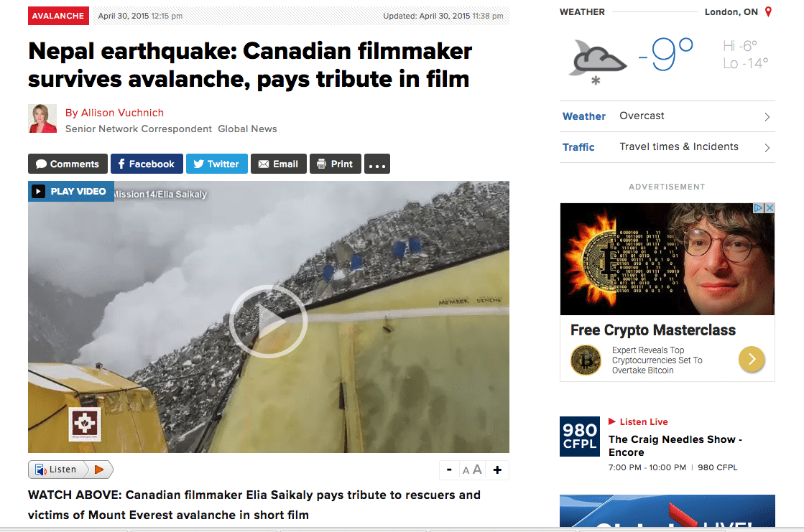Click the large play circle on video
This screenshot has height=532, width=804.
(x=268, y=322)
